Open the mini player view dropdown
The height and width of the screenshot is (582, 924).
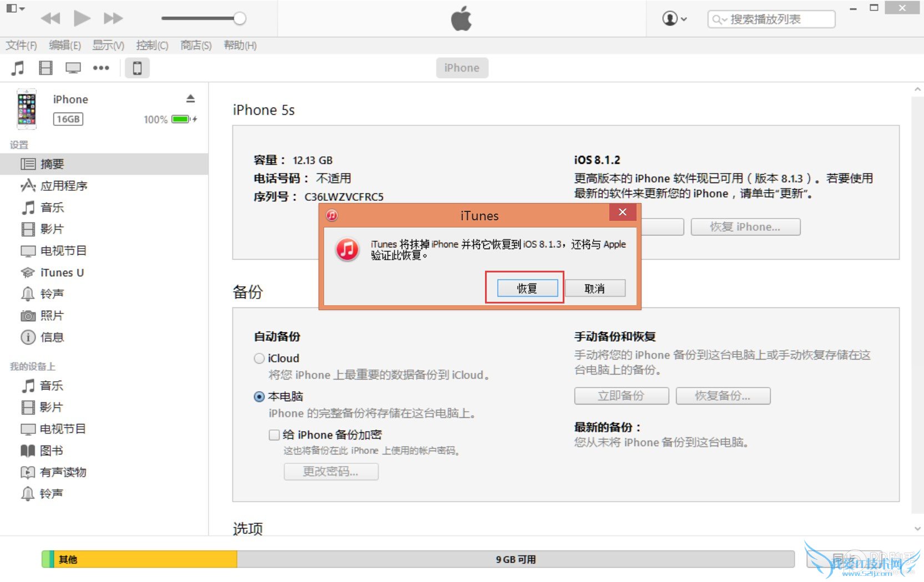pos(16,9)
